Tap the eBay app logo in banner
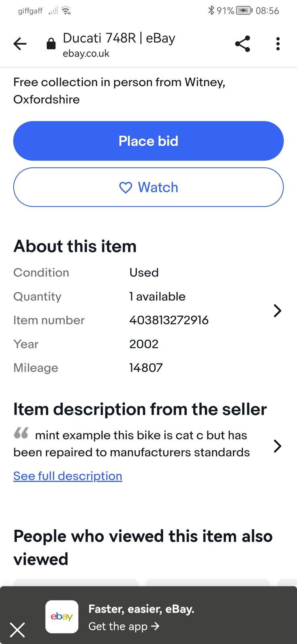The height and width of the screenshot is (644, 297). [x=62, y=617]
